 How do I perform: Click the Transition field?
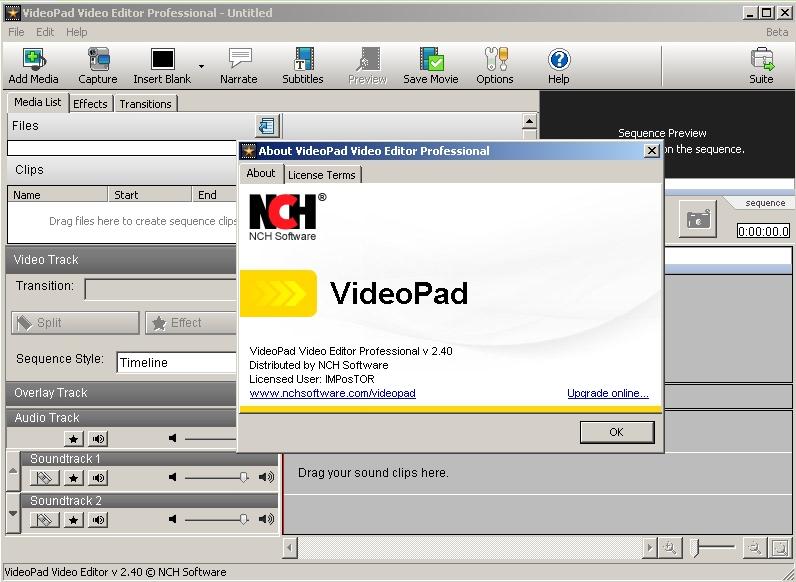tap(161, 289)
